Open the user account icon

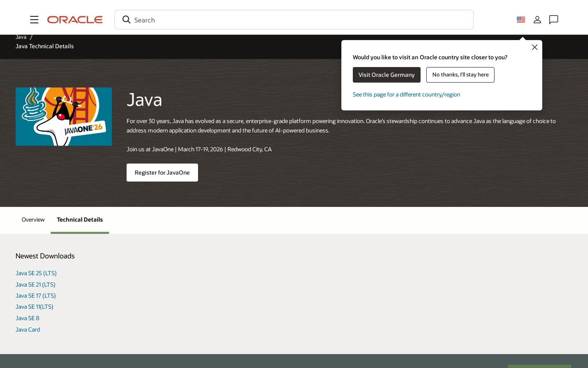click(x=537, y=20)
